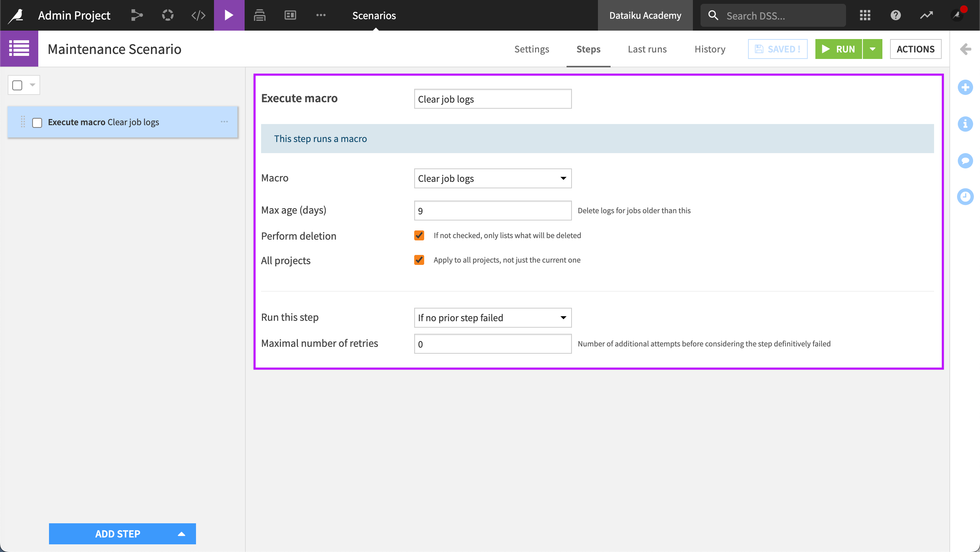980x552 pixels.
Task: Open the Flow icon in top navigation
Action: coord(137,15)
